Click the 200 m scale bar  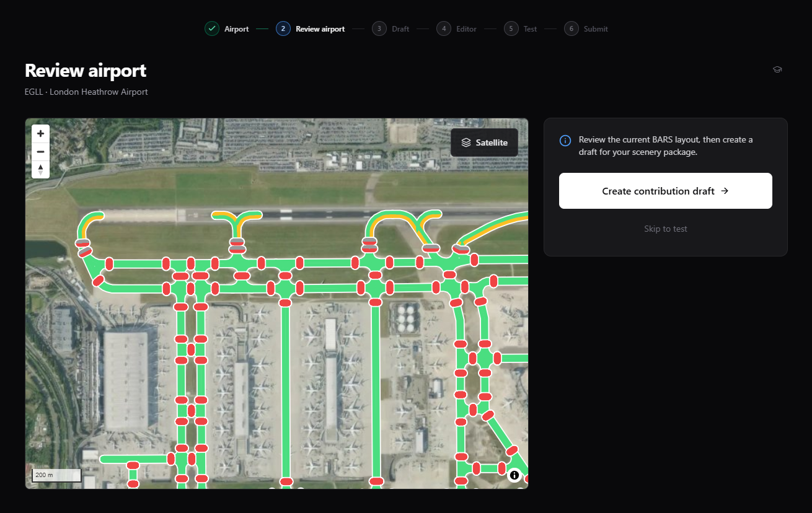pos(56,475)
